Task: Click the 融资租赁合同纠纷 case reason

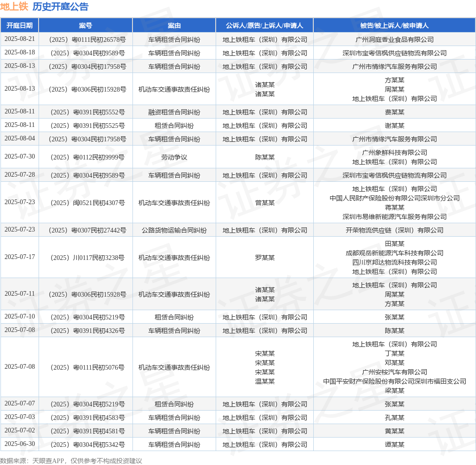Action: 174,112
